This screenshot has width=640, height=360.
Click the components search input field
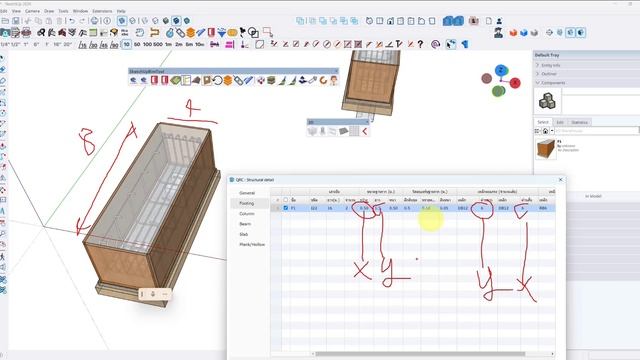(597, 131)
